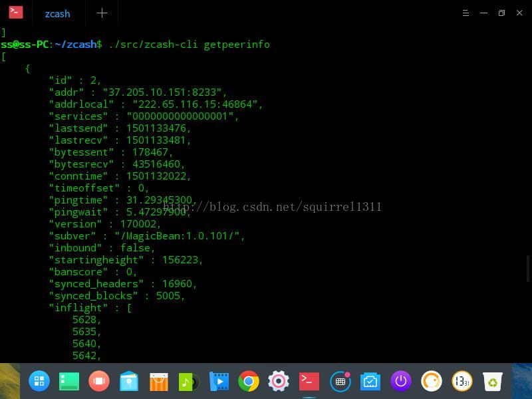Click the inflight value 5642

(x=84, y=356)
